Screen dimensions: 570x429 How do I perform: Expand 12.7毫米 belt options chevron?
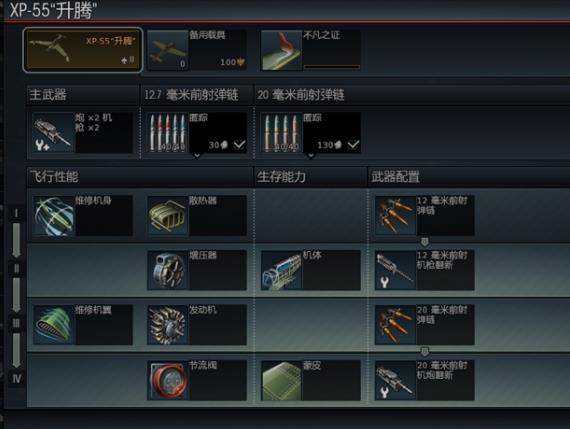197,156
